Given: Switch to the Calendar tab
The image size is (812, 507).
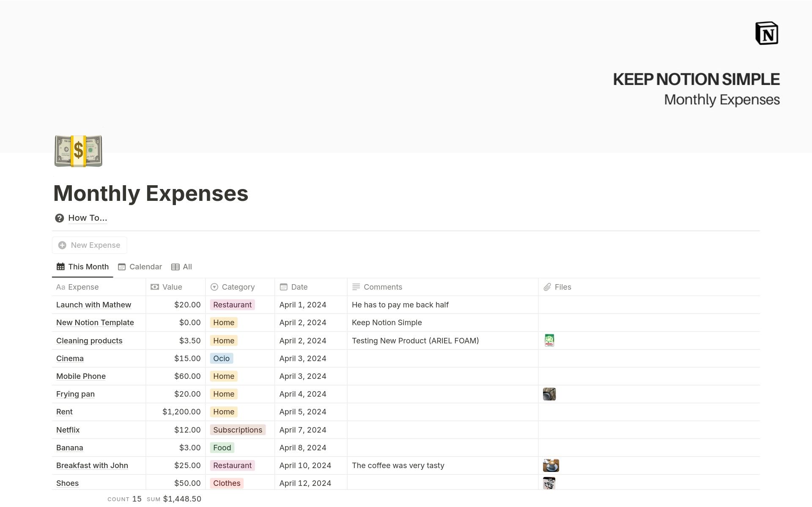Looking at the screenshot, I should [140, 266].
